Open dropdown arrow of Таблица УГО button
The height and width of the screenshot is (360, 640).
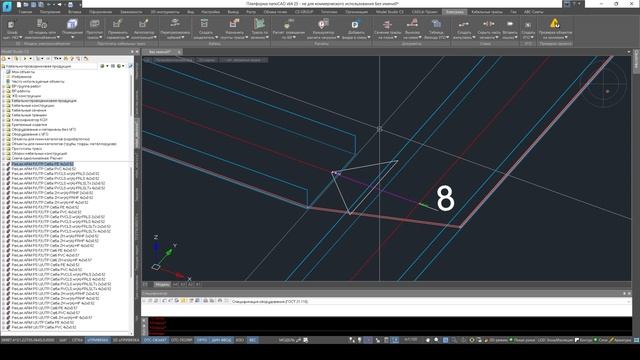(448, 37)
